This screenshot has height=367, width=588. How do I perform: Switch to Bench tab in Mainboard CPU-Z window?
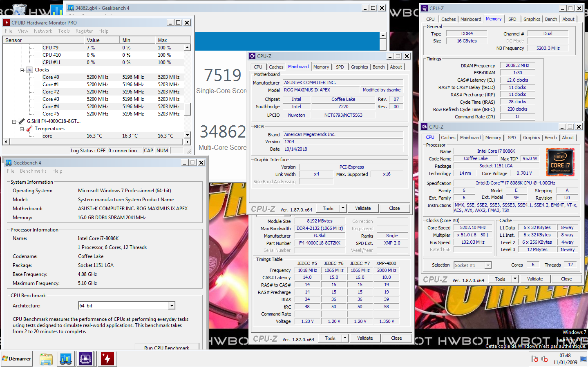(378, 67)
